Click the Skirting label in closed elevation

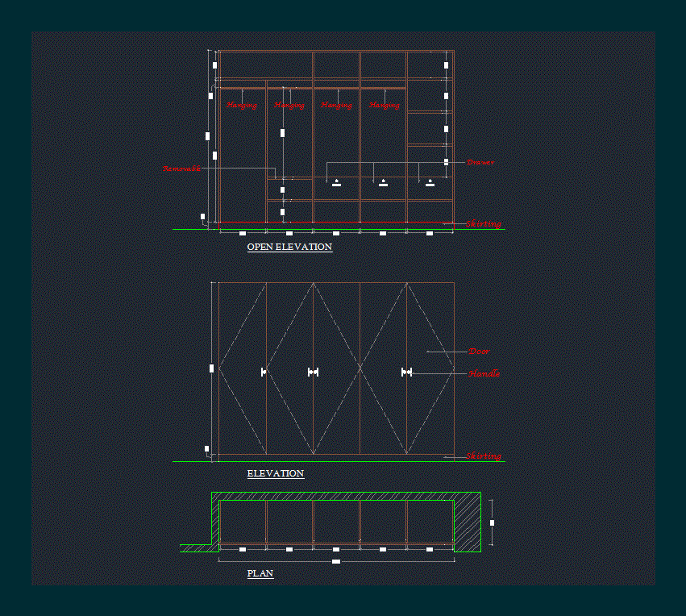click(484, 456)
